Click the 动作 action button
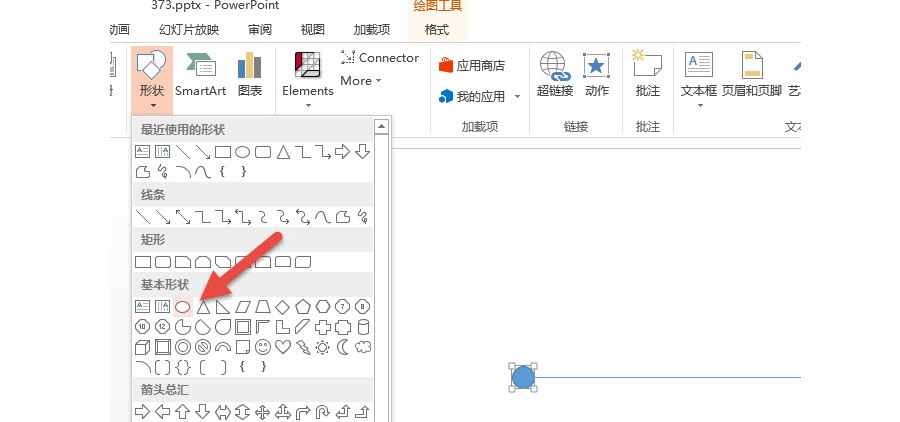This screenshot has width=900, height=422. point(596,75)
